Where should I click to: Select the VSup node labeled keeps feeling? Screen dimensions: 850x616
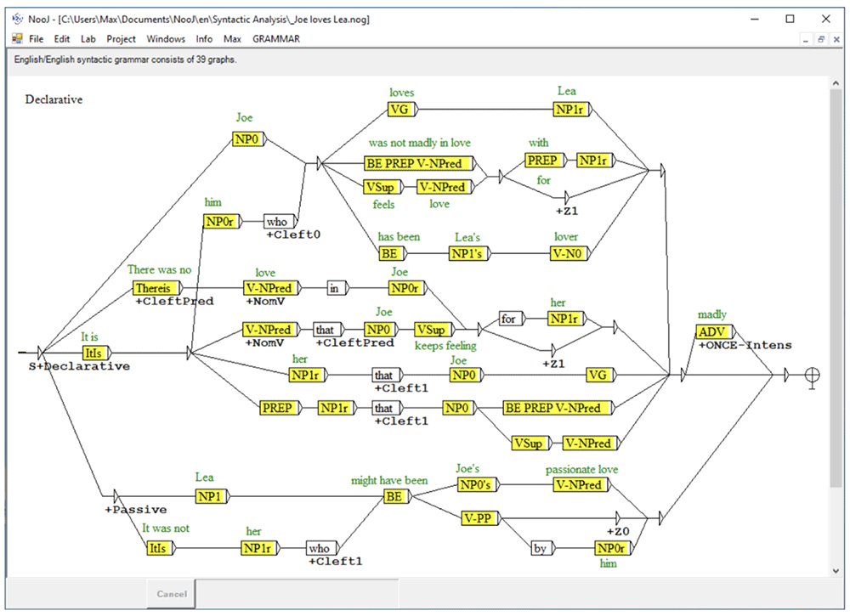(433, 330)
